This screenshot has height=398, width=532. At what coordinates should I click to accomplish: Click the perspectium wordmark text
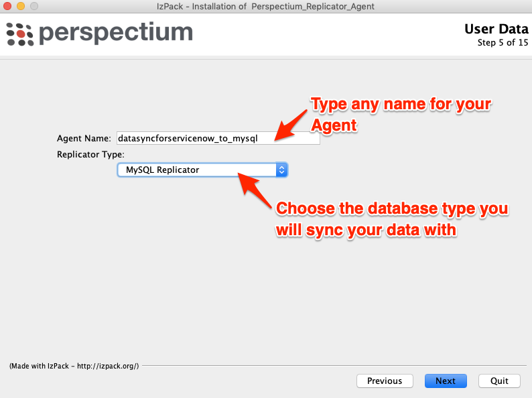(116, 34)
